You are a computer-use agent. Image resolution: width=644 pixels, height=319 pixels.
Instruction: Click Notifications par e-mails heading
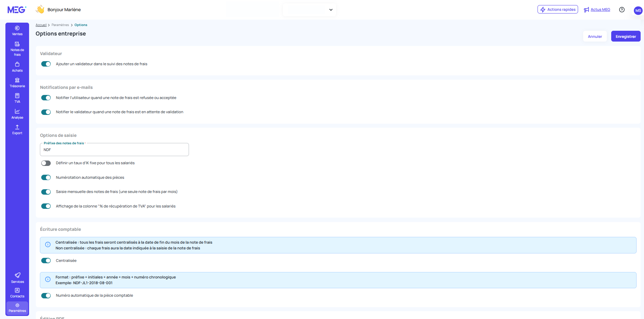pos(66,88)
